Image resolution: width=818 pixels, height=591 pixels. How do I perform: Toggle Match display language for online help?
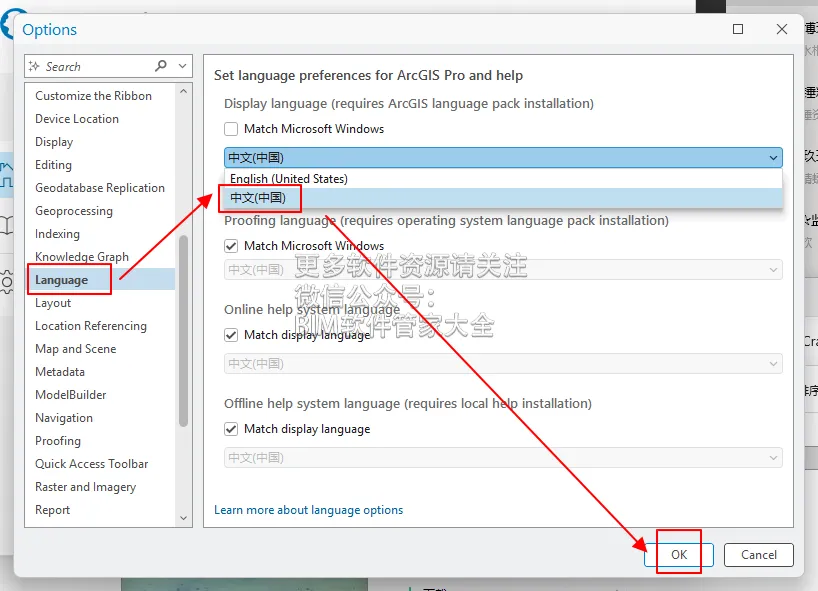231,335
